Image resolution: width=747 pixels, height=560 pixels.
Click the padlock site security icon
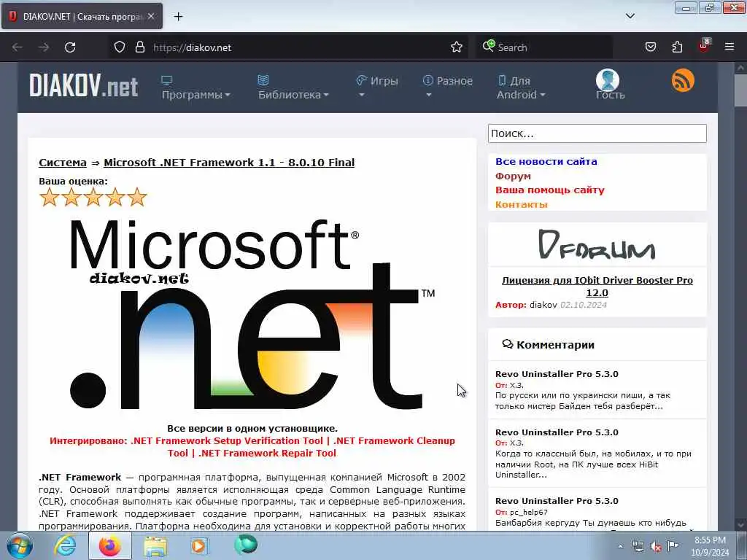(x=139, y=47)
